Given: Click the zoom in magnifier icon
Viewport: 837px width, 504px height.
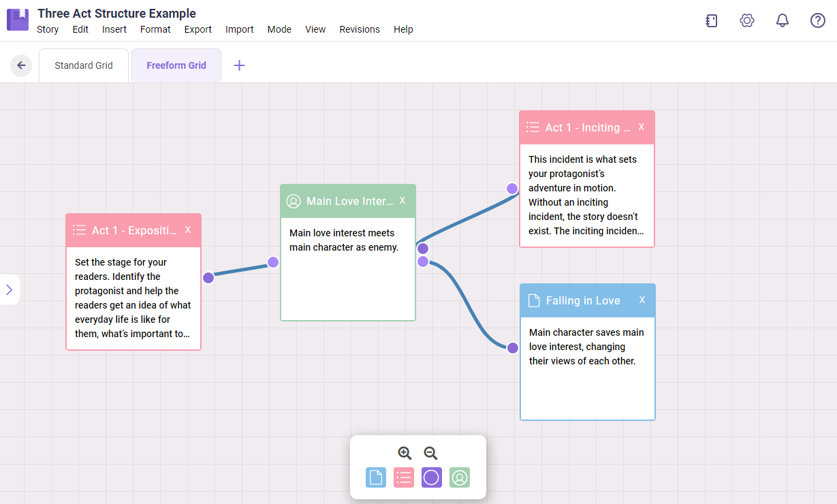Looking at the screenshot, I should point(405,454).
